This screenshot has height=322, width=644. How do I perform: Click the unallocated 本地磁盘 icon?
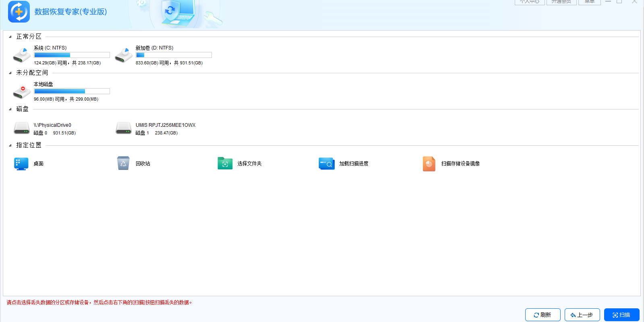(x=22, y=92)
